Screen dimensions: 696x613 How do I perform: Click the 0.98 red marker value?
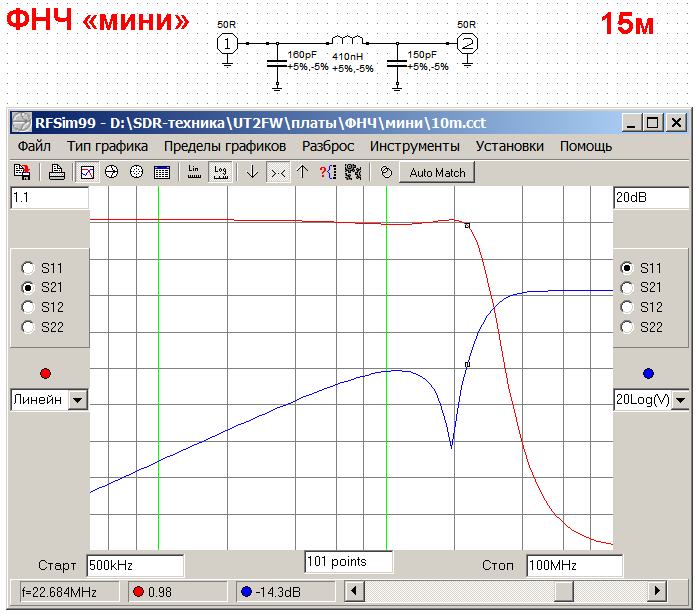click(177, 592)
